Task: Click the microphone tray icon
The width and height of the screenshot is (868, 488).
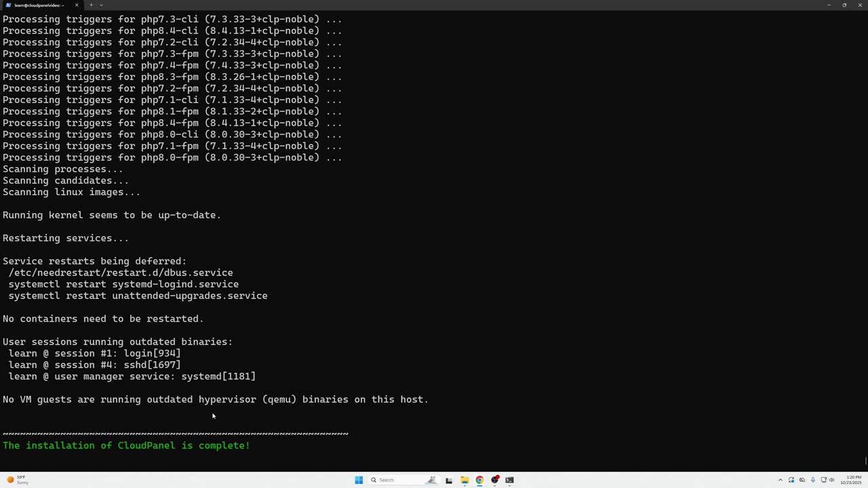Action: [x=812, y=480]
